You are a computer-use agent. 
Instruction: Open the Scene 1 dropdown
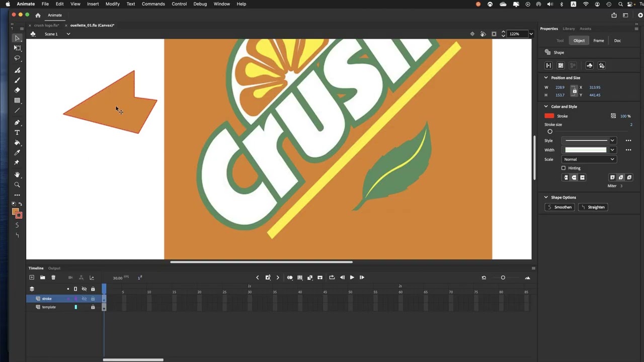click(x=68, y=34)
